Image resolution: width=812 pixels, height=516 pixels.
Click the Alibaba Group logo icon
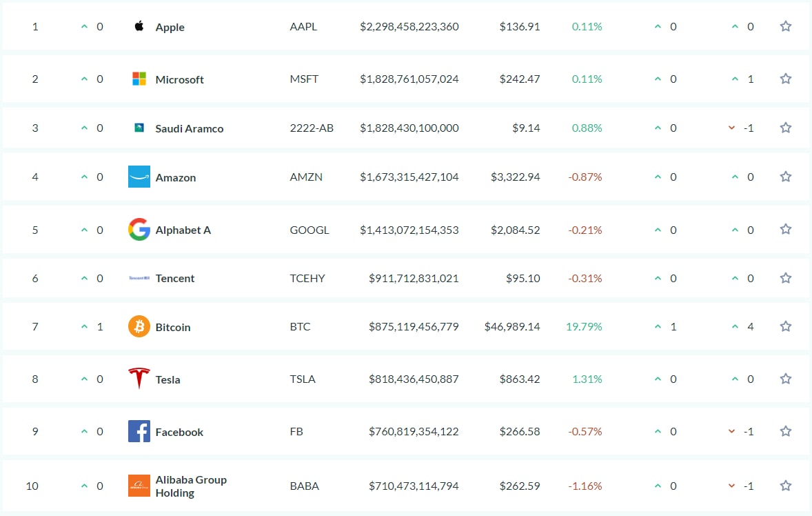(x=139, y=486)
